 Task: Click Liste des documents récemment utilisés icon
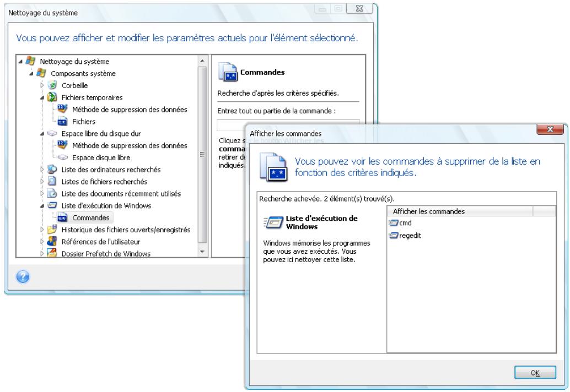pyautogui.click(x=52, y=193)
